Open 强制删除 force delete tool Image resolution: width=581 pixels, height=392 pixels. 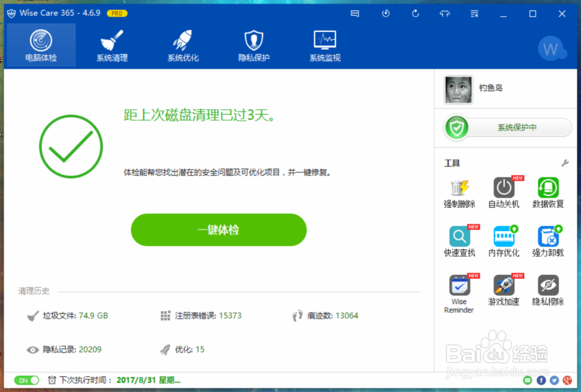(460, 193)
